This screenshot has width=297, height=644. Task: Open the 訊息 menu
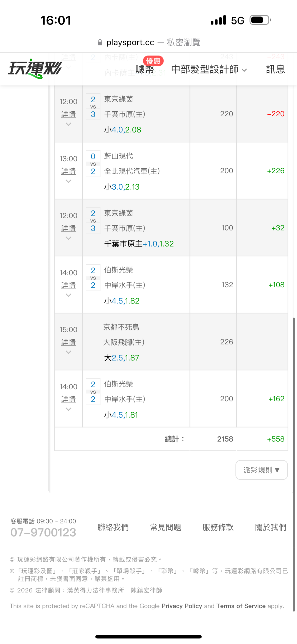point(275,69)
